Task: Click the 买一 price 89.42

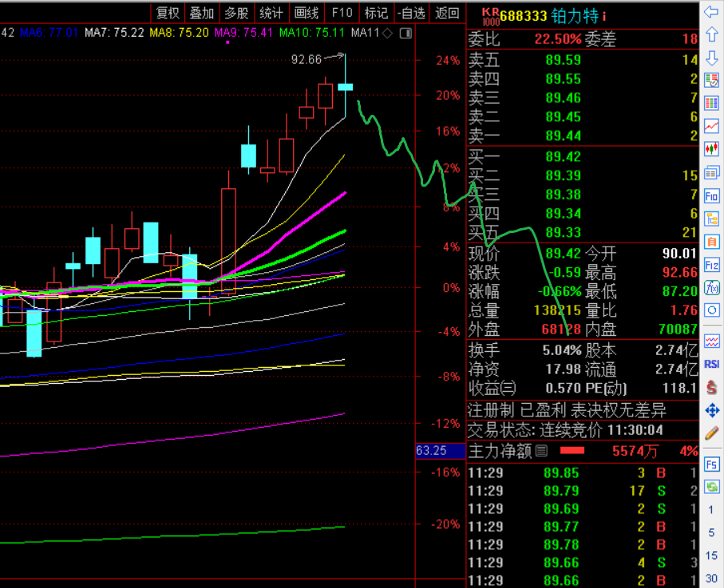Action: tap(563, 156)
